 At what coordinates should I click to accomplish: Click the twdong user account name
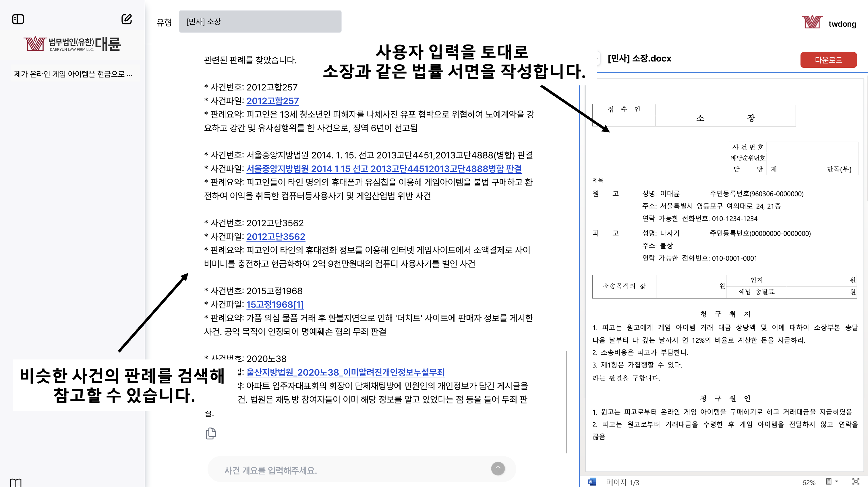(842, 24)
